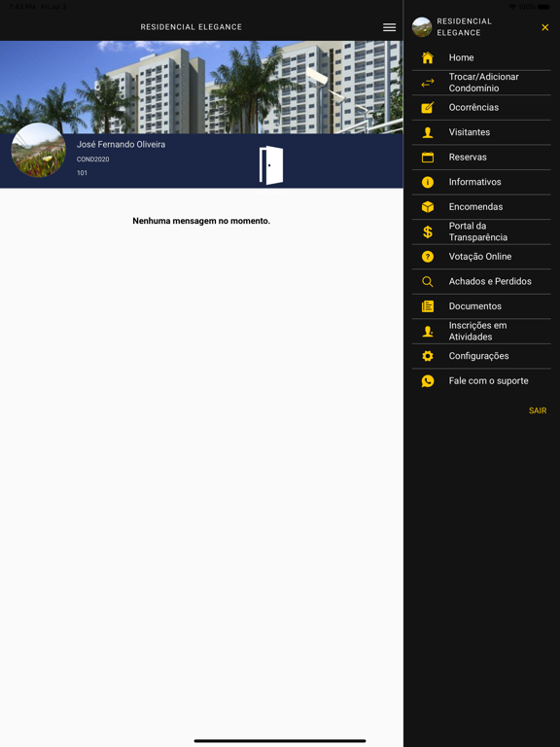Screen dimensions: 560x747
Task: Click the unit number 101
Action: coord(82,173)
